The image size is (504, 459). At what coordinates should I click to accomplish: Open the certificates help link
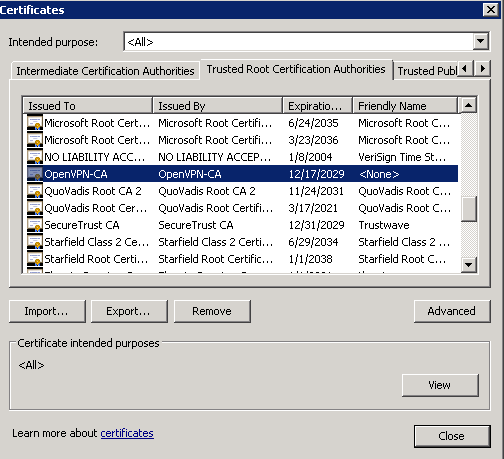(127, 433)
